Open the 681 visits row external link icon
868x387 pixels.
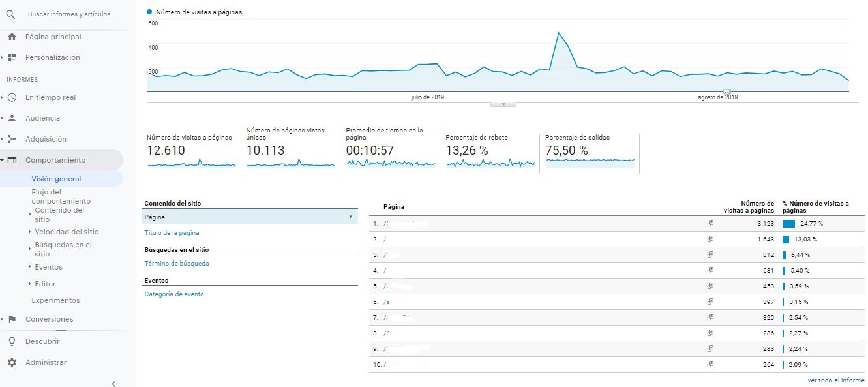coord(711,270)
